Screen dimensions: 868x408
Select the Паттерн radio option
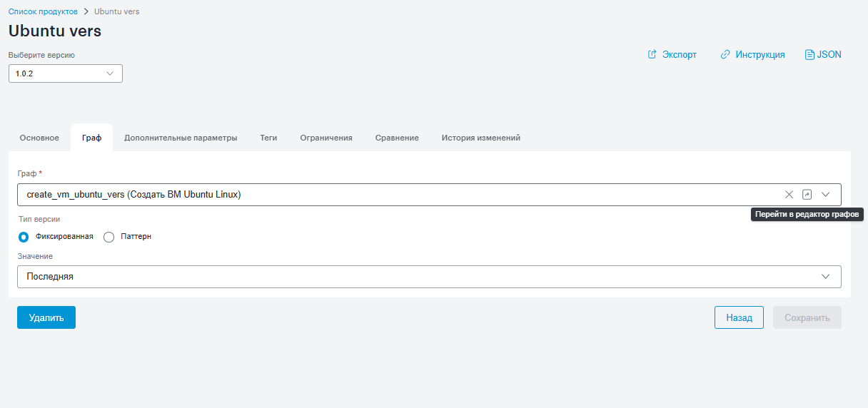(x=109, y=237)
